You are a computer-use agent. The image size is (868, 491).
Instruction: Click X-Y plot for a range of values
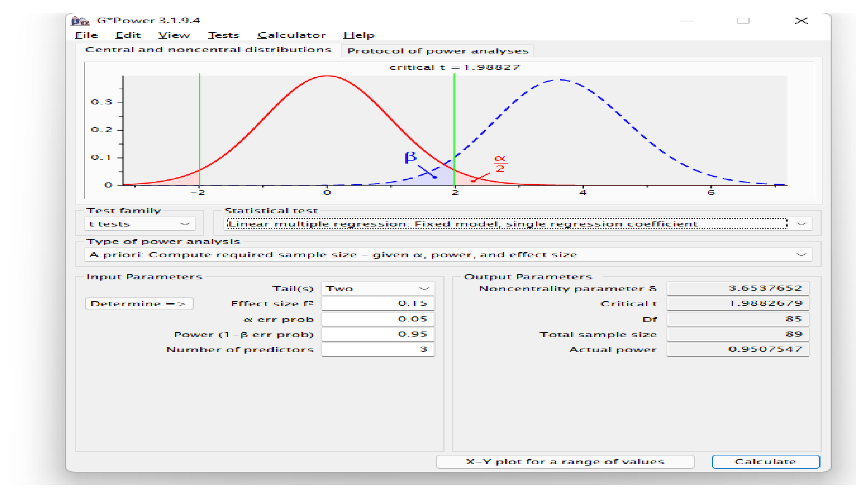point(565,462)
